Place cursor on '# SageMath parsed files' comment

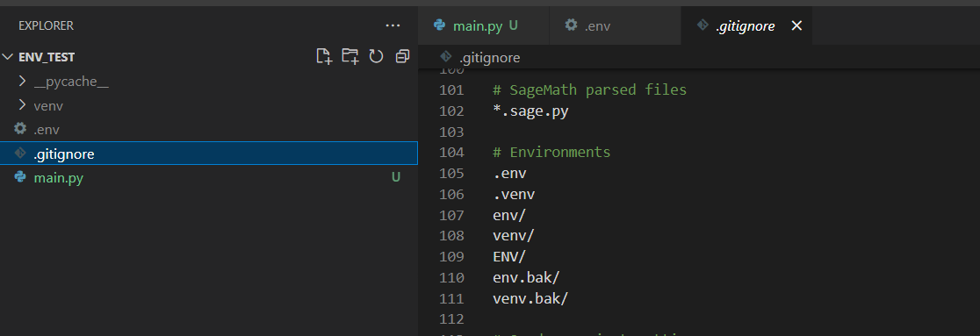(x=589, y=90)
